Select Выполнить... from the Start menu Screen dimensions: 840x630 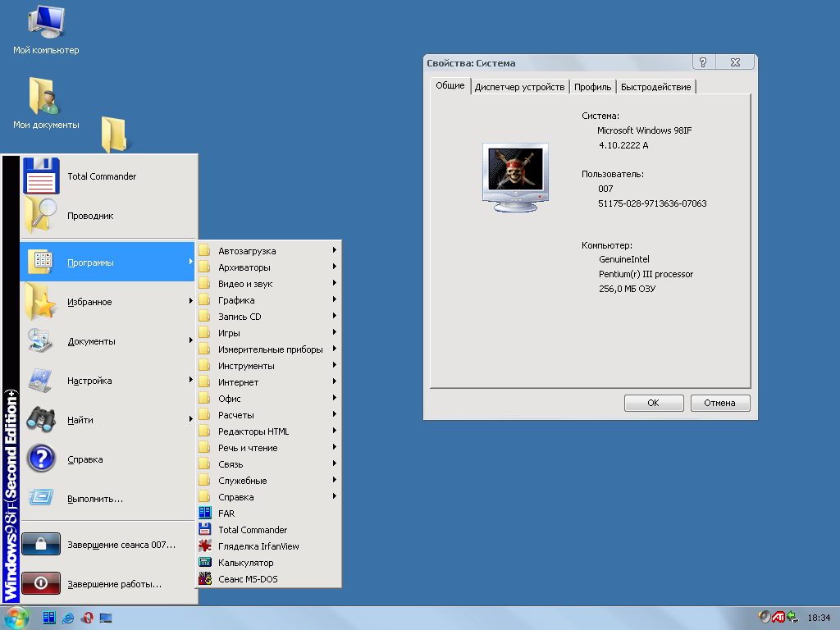(95, 499)
